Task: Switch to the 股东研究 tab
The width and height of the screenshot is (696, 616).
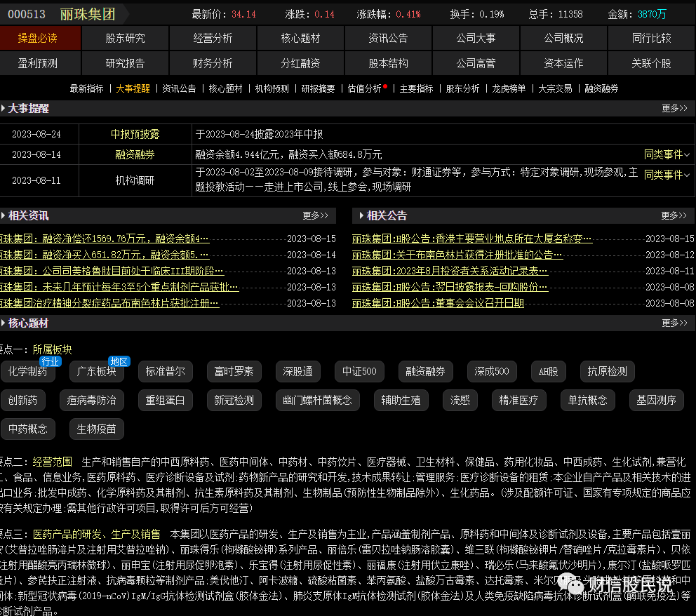Action: click(125, 38)
